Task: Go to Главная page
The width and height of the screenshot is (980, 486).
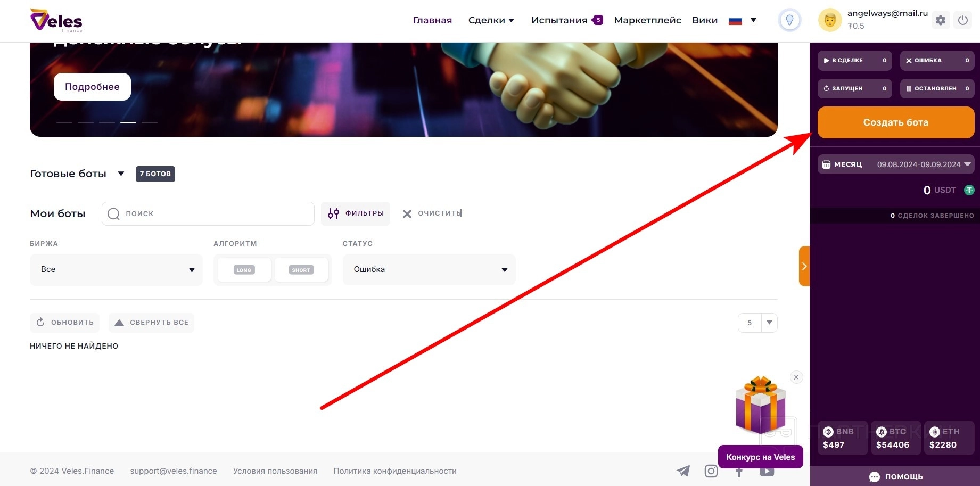Action: tap(432, 20)
